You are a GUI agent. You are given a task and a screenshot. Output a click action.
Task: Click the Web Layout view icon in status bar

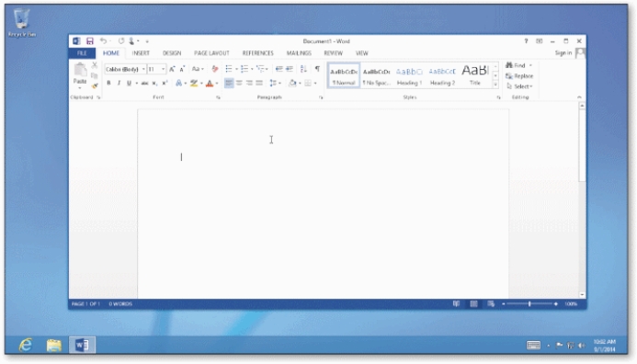tap(491, 304)
